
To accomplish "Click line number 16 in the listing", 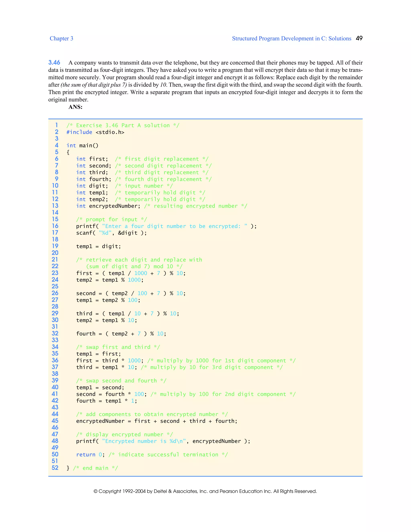I will (x=55, y=226).
